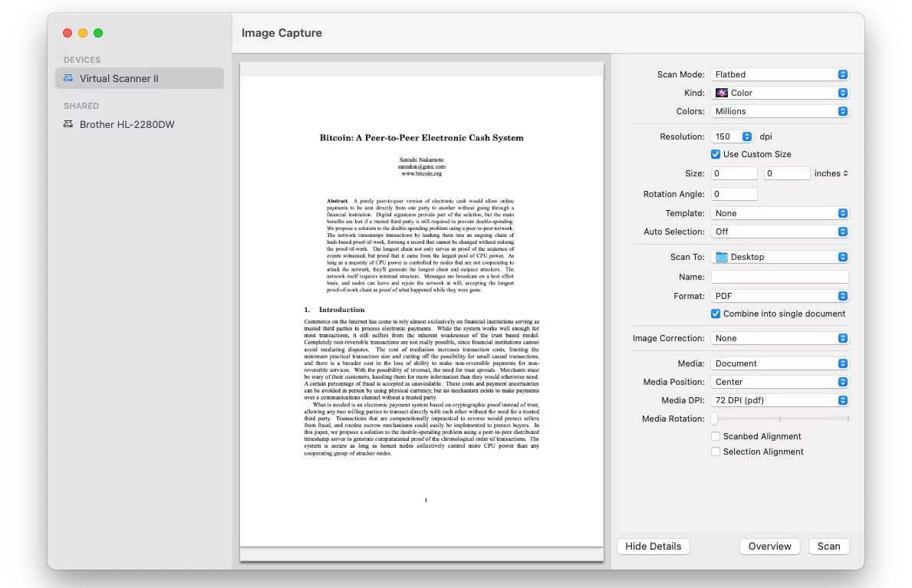Click the inches unit stepper arrows
Image resolution: width=912 pixels, height=588 pixels.
(845, 173)
